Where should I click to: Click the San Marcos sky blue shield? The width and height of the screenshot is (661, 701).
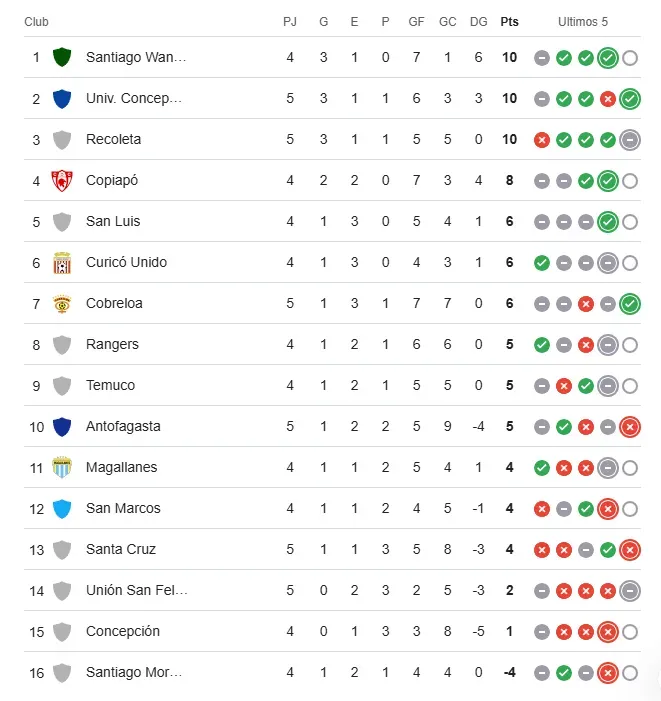[62, 508]
